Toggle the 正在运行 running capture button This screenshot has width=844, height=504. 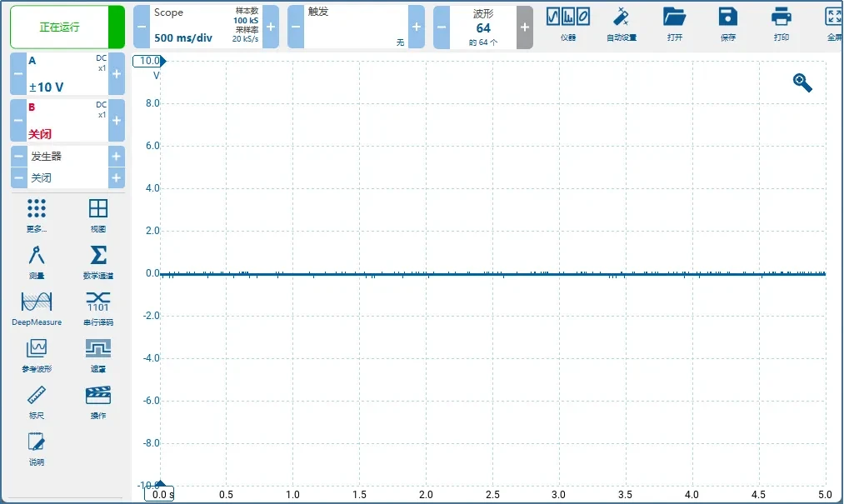coord(60,27)
